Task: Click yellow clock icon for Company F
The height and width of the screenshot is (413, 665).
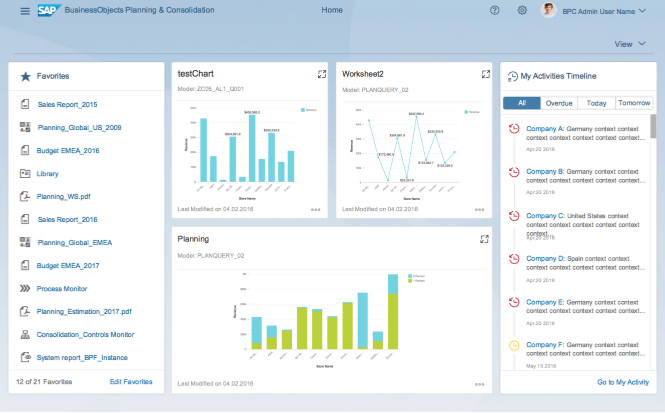Action: tap(514, 345)
